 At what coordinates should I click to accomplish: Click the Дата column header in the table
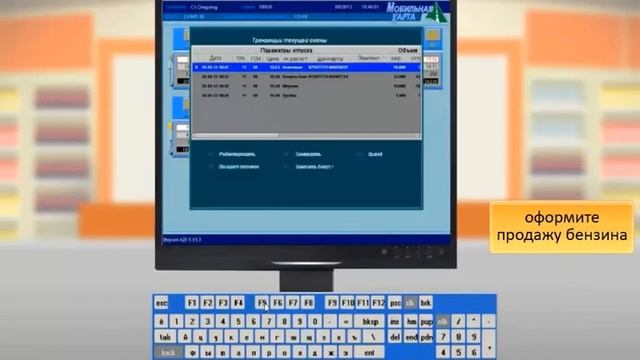(x=215, y=58)
